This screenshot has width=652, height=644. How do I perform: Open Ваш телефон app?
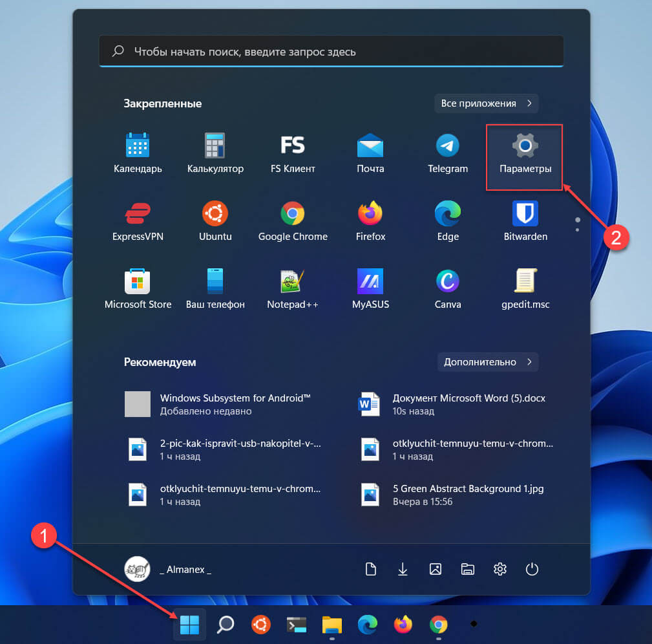[x=215, y=289]
